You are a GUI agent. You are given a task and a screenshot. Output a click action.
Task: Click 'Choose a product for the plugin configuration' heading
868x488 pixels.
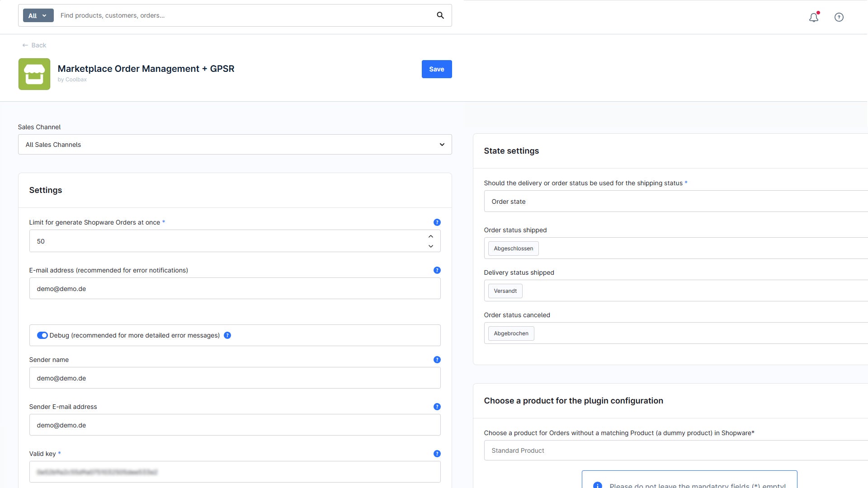tap(573, 401)
